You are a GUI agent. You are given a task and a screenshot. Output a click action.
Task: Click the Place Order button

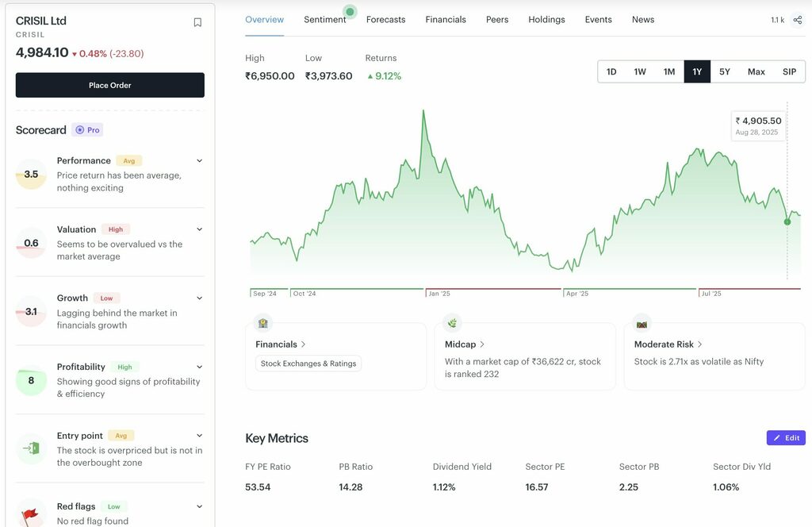[x=109, y=85]
